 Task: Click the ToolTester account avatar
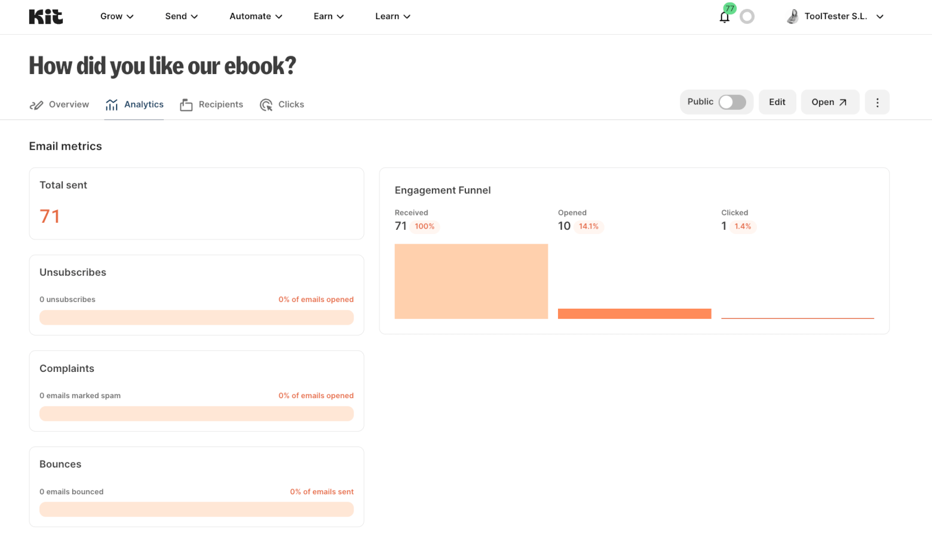(793, 17)
